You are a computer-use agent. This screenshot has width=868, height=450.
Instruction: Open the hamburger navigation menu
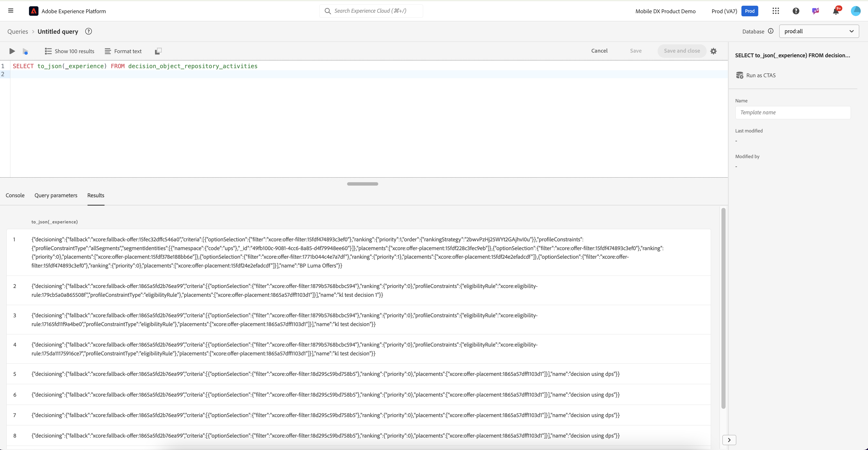click(11, 11)
